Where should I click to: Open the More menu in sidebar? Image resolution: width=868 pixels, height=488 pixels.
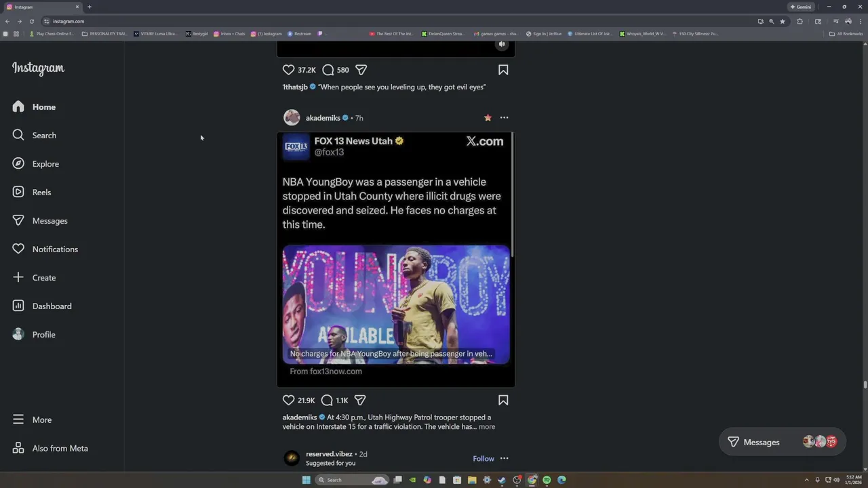click(32, 420)
